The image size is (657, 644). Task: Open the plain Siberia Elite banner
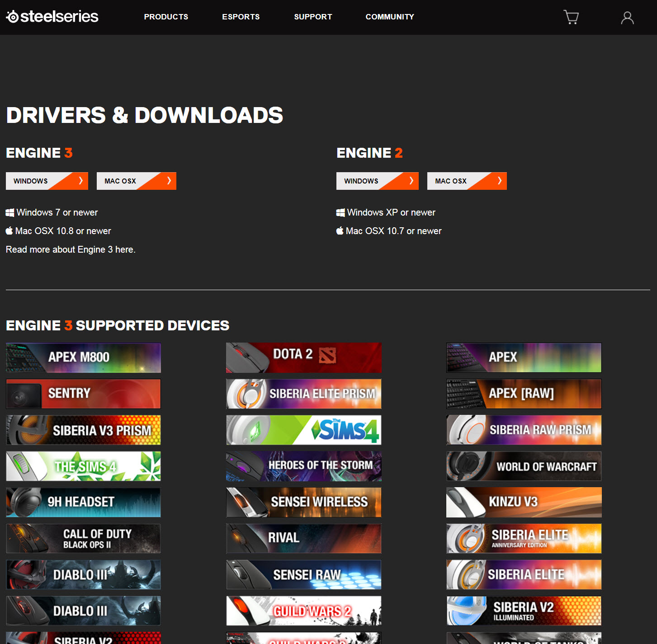(524, 574)
